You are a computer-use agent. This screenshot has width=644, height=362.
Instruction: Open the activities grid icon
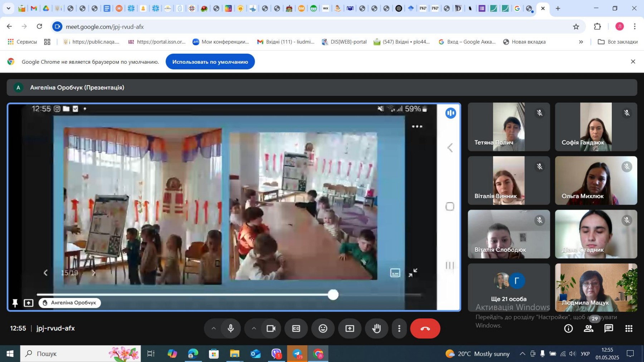point(629,328)
